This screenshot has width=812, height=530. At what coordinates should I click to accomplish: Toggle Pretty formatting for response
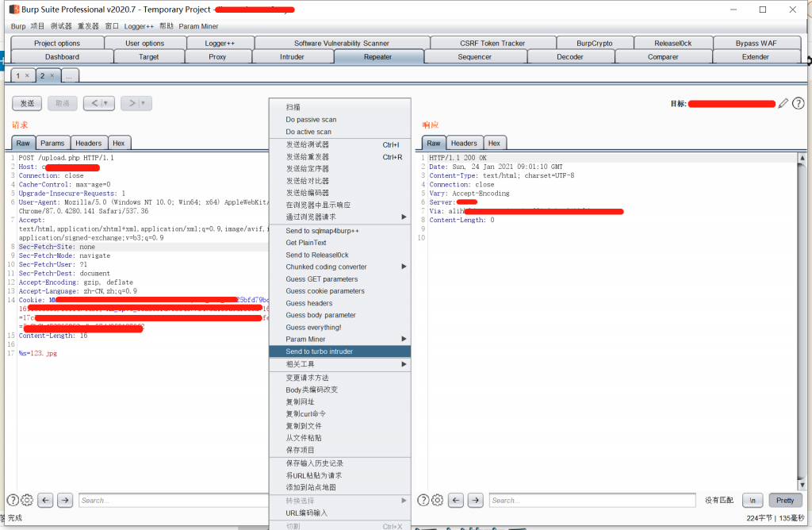pos(785,500)
